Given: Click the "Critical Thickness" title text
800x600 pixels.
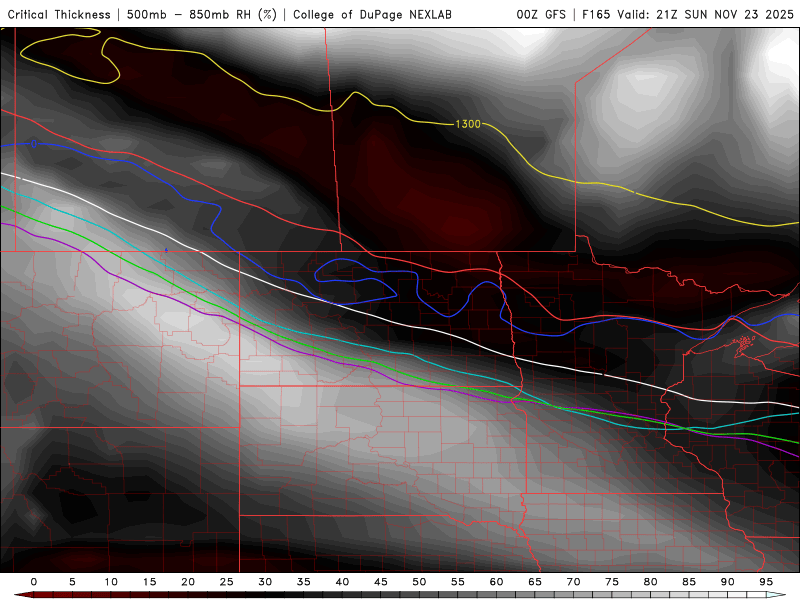Looking at the screenshot, I should coord(59,15).
